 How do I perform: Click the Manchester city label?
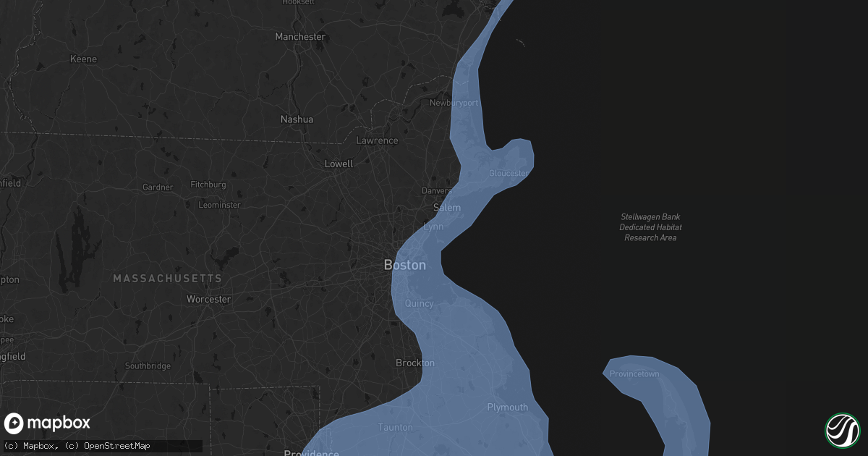300,36
